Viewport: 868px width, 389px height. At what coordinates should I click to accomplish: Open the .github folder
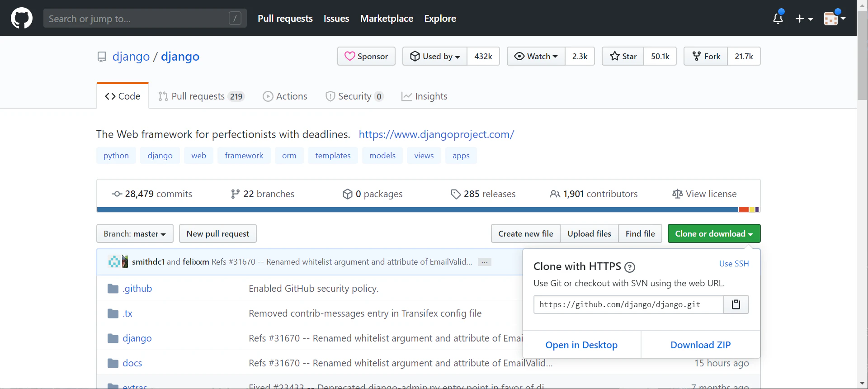click(137, 289)
